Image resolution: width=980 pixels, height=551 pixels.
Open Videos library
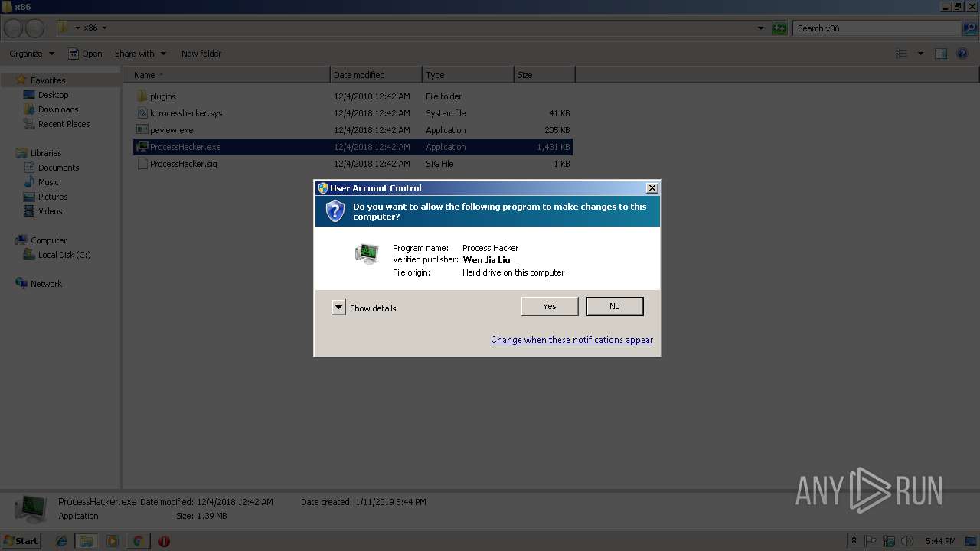[x=50, y=211]
